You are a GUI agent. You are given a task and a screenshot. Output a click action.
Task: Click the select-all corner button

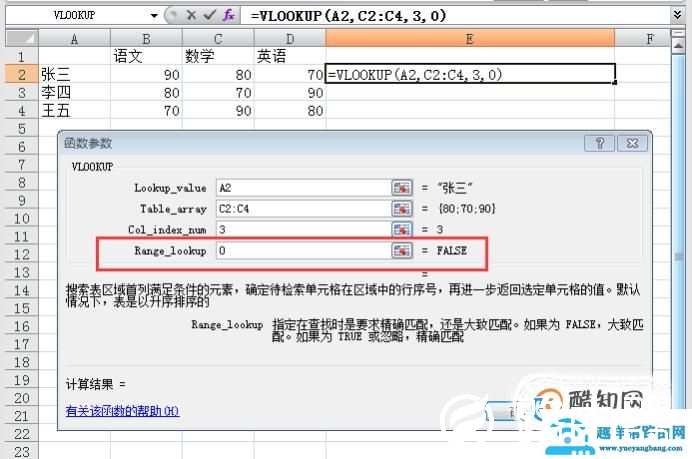pos(22,39)
